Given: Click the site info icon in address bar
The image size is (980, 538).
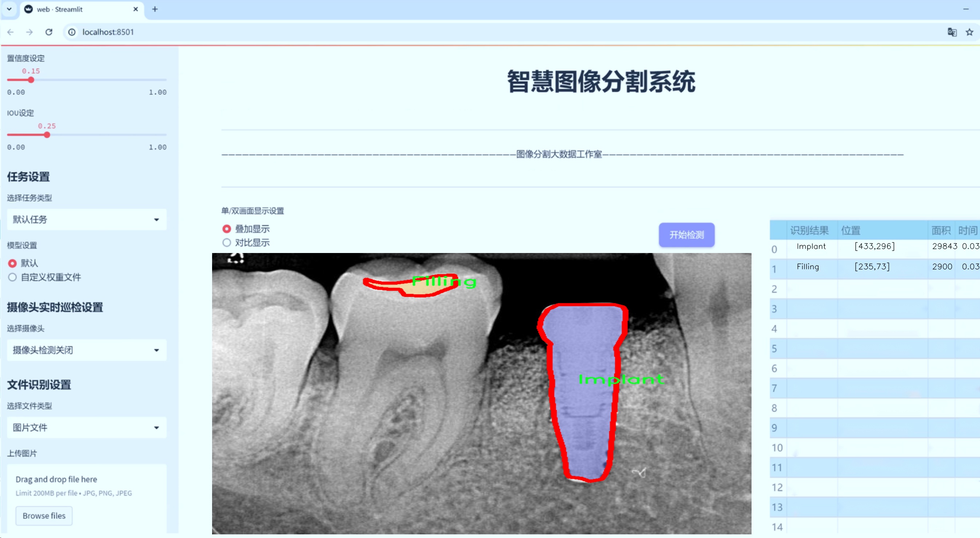Looking at the screenshot, I should [x=72, y=32].
